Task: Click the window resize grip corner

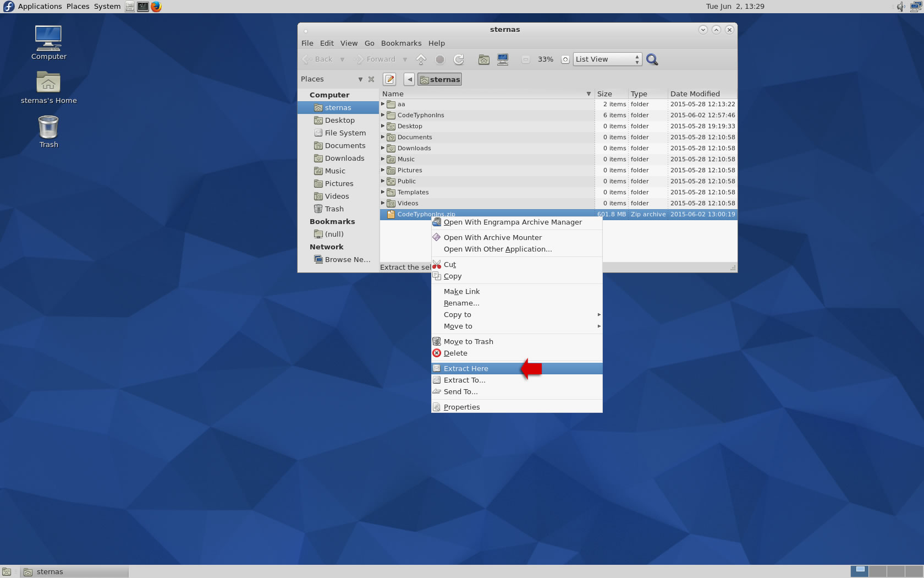Action: tap(733, 268)
